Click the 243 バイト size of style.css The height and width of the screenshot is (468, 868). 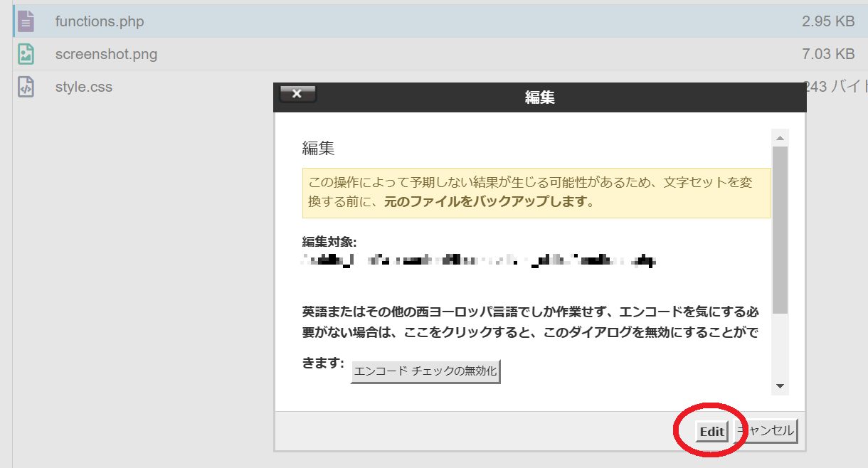837,87
